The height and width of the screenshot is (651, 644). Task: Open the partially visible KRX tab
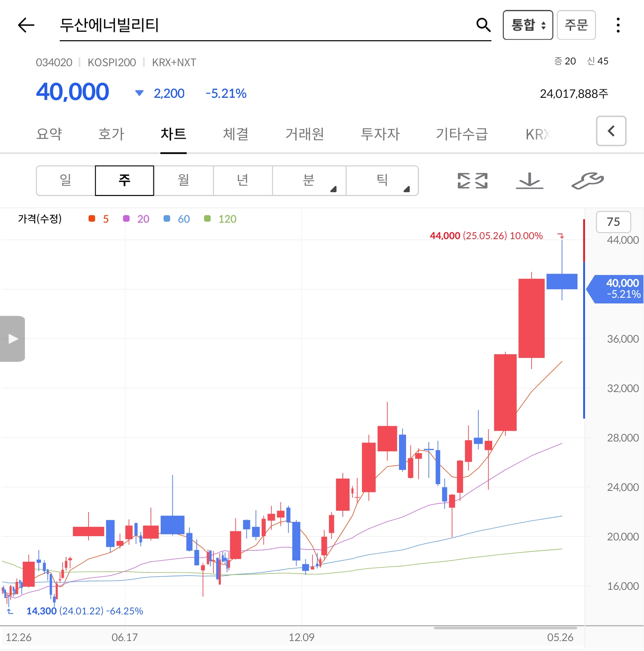click(538, 134)
